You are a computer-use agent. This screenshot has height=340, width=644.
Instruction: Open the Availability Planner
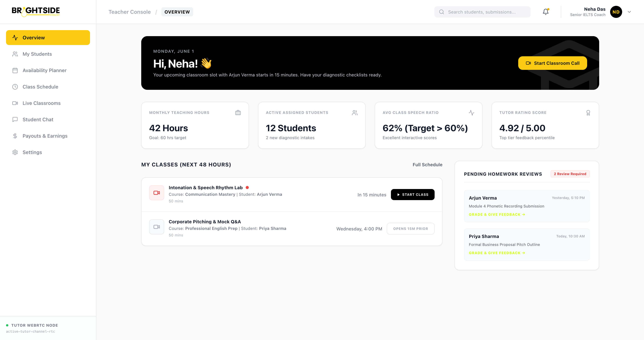(x=48, y=70)
